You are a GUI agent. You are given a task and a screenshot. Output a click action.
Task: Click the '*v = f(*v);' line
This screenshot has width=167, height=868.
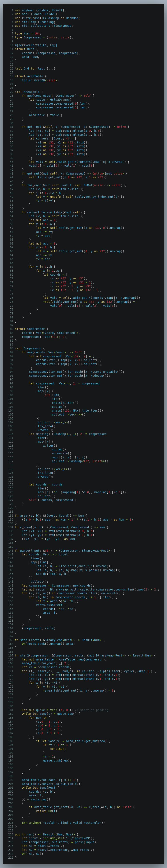46,200
